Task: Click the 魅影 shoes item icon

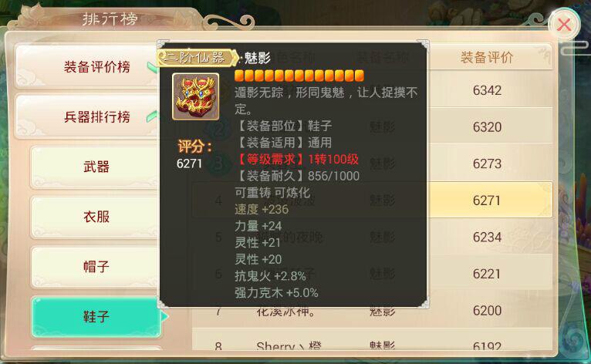Action: tap(196, 96)
